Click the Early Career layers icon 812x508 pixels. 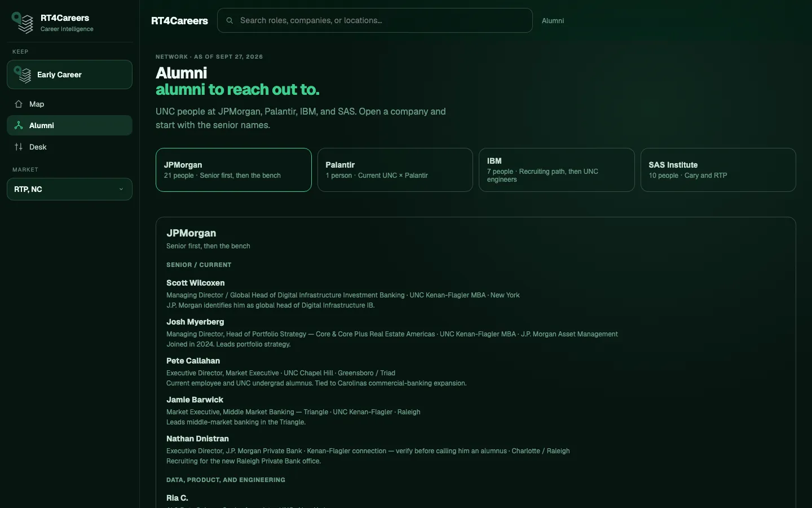(23, 75)
